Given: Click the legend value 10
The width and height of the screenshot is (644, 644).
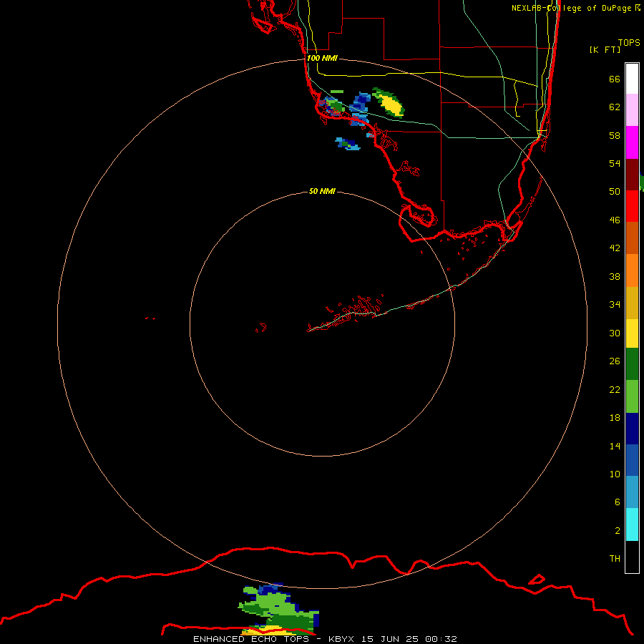Looking at the screenshot, I should 615,474.
